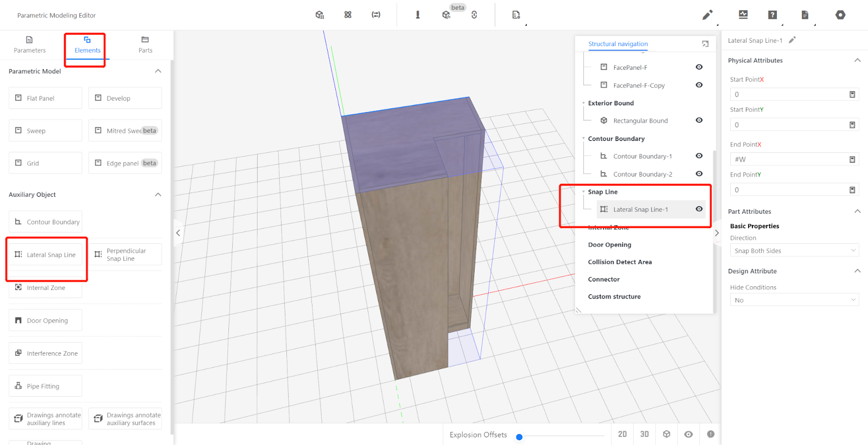
Task: Open the Direction dropdown showing Snap Both Sides
Action: [794, 251]
